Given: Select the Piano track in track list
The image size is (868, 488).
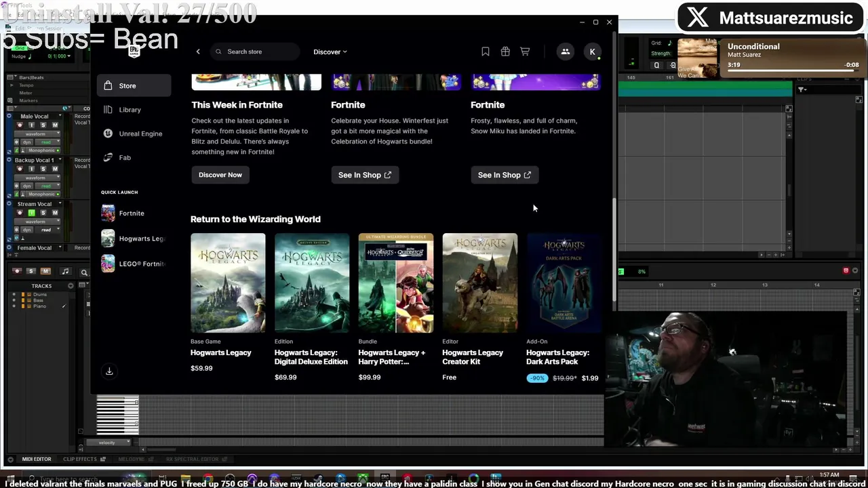Looking at the screenshot, I should tap(40, 306).
